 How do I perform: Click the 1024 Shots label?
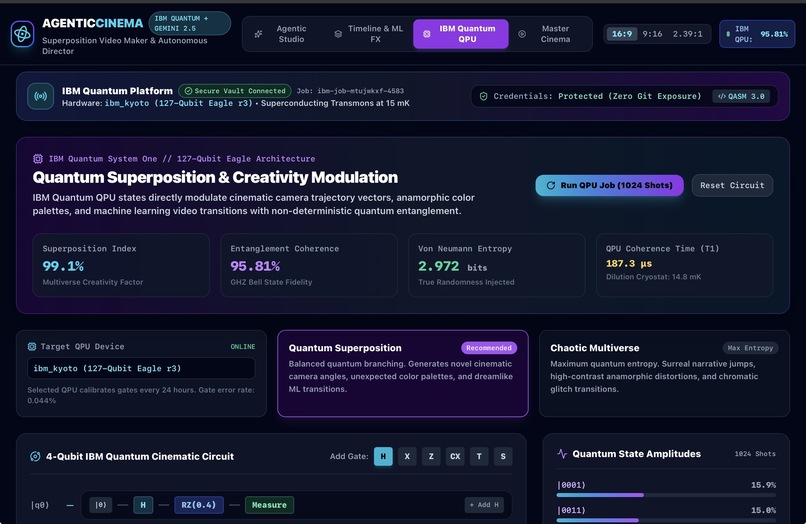pos(755,454)
